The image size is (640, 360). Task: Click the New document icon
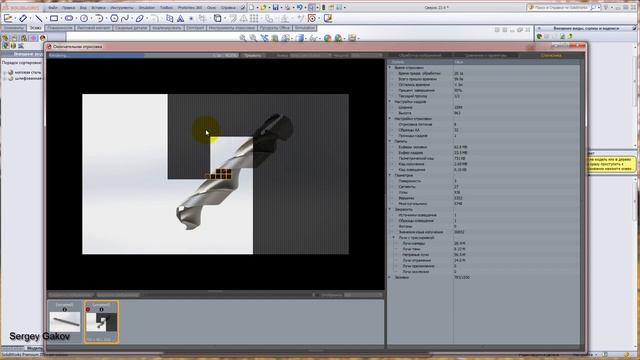[251, 7]
